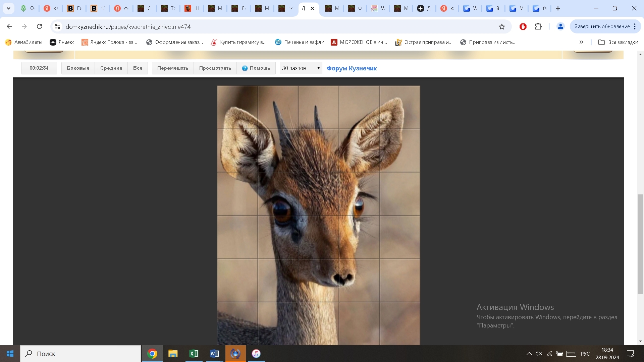Open the Все закладки folder
Viewport: 644px width, 362px height.
(x=618, y=42)
